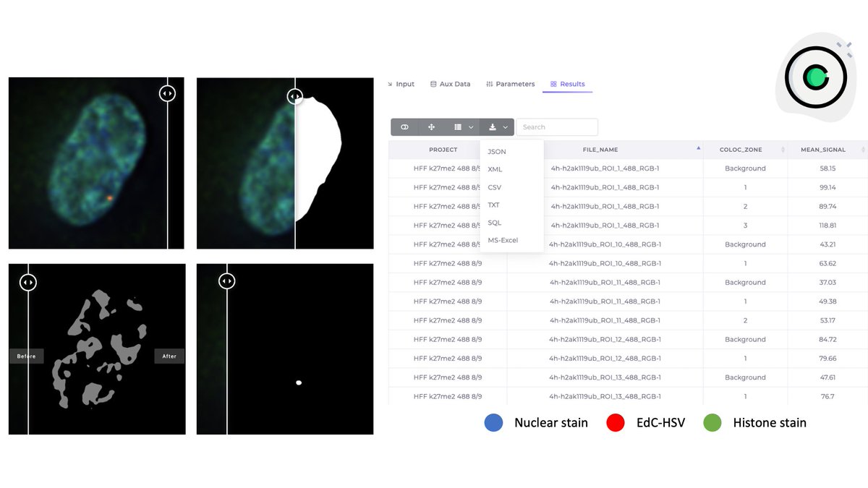Click the 58.15 mean signal cell
868x488 pixels.
coord(827,168)
